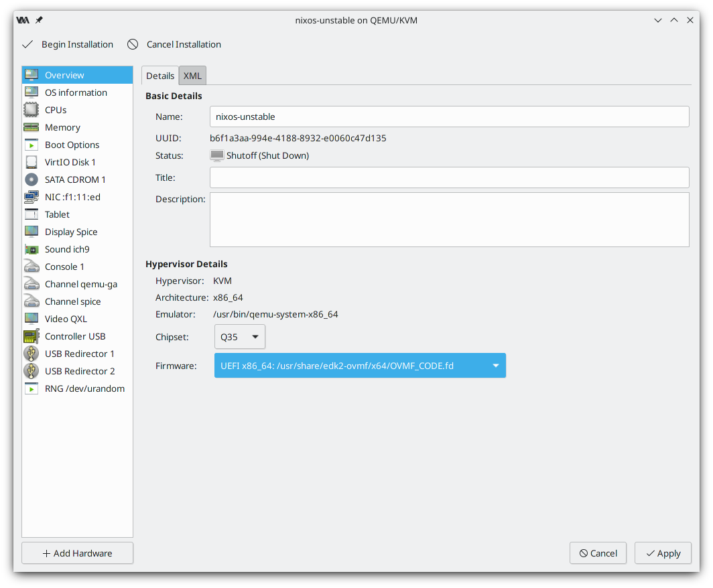
Task: Select the Sound ich9 card icon
Action: (31, 249)
